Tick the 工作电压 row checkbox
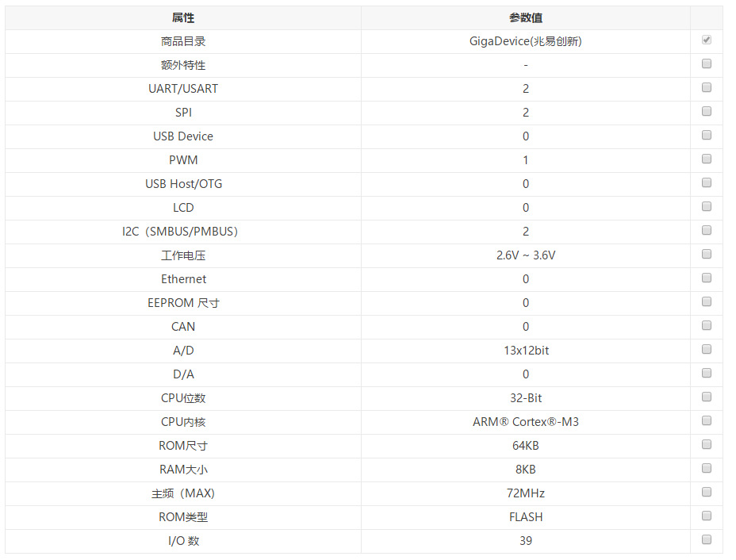Image resolution: width=736 pixels, height=560 pixels. click(x=706, y=255)
